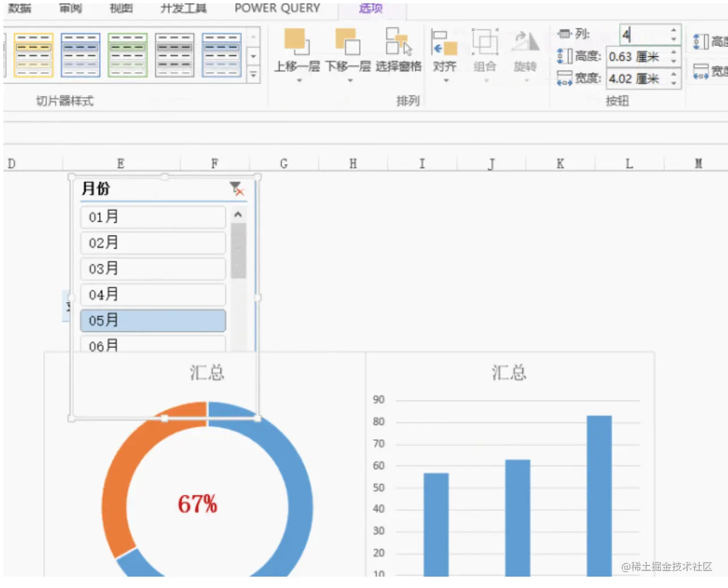Expand the slicer styles gallery
The width and height of the screenshot is (728, 588).
(x=253, y=74)
